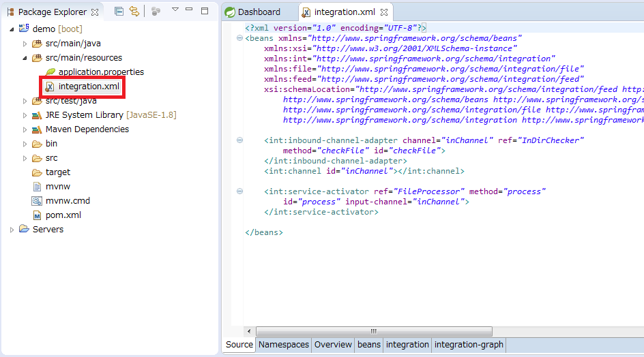Viewport: 644px width, 357px height.
Task: Click the mvnw file icon
Action: pos(37,187)
